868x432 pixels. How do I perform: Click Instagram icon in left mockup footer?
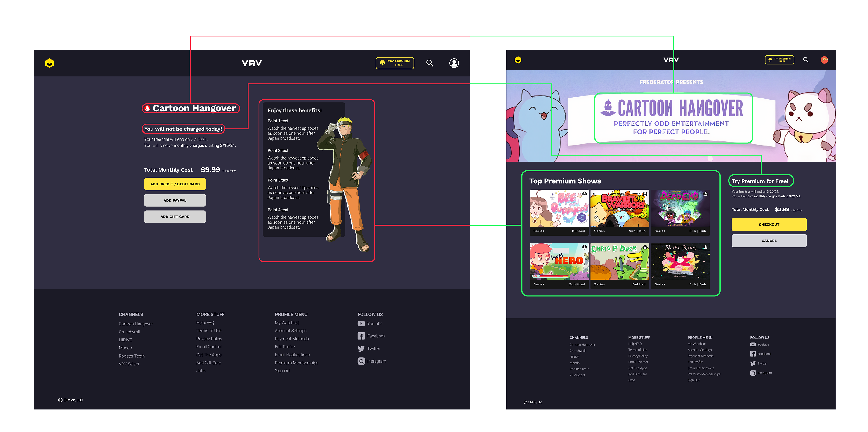pyautogui.click(x=361, y=361)
